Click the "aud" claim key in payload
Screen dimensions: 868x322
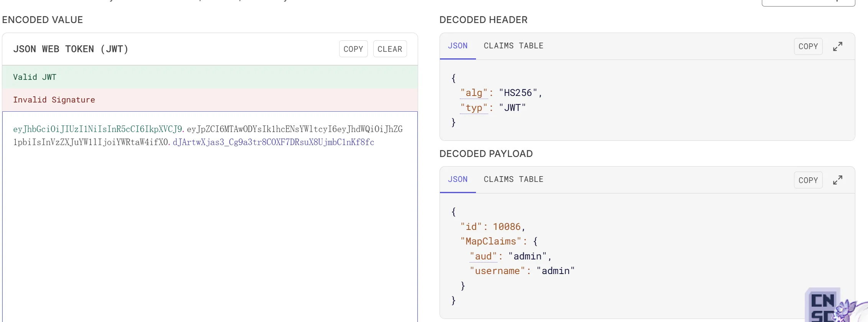tap(483, 256)
